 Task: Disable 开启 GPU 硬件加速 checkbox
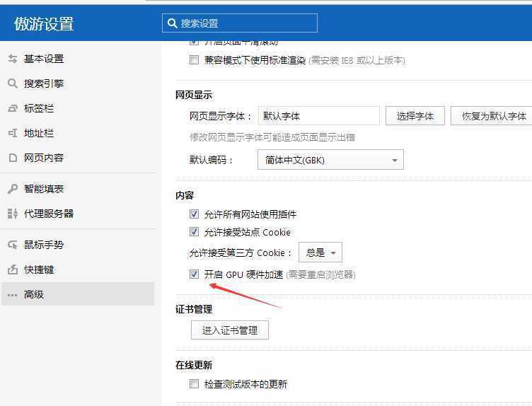194,274
